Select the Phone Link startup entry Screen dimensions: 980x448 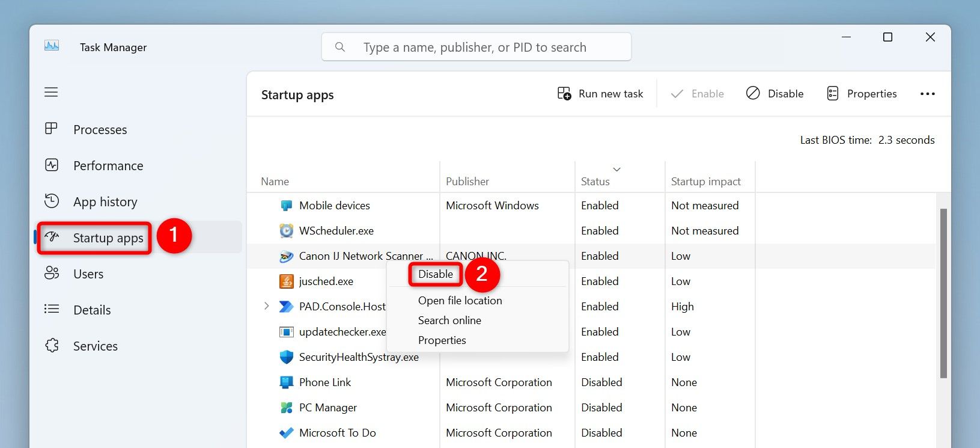coord(325,382)
